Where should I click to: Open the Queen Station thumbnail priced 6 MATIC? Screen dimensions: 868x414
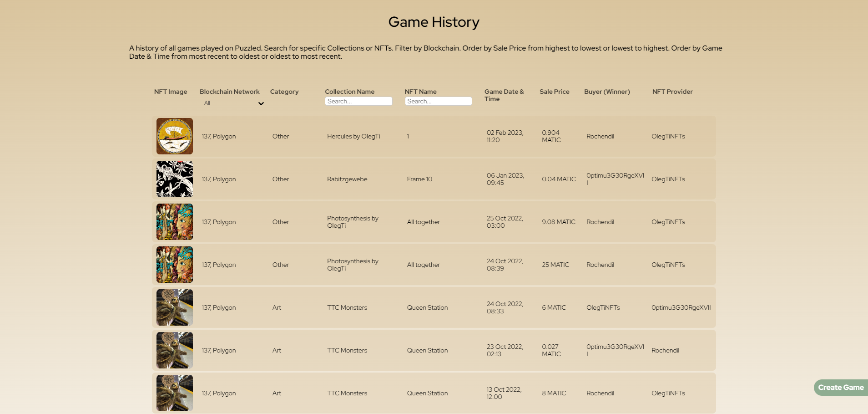coord(175,307)
